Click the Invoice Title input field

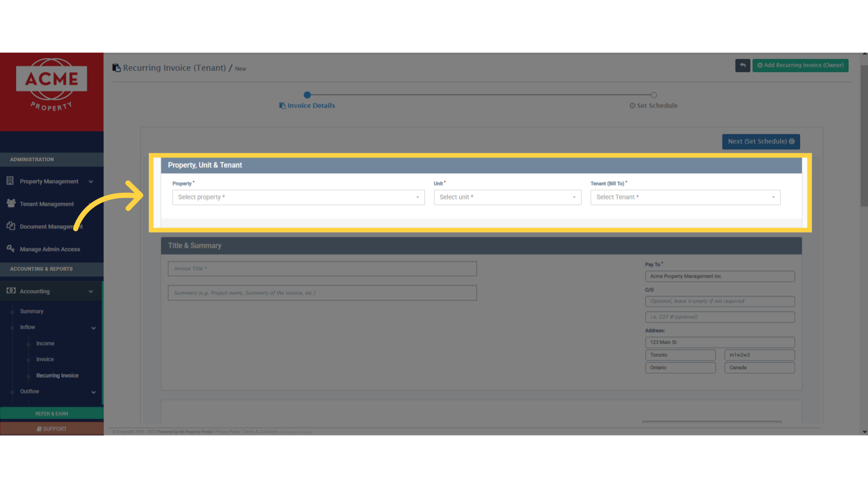322,268
